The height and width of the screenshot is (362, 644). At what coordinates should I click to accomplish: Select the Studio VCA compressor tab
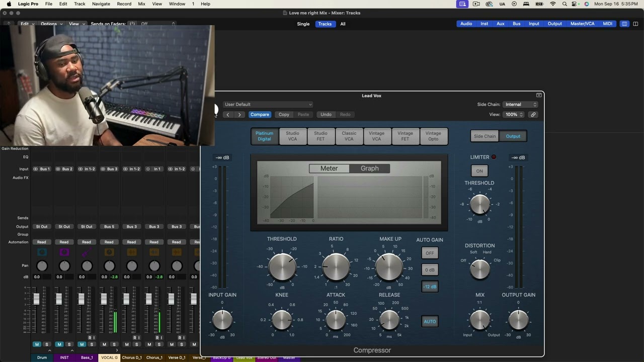[x=292, y=136]
